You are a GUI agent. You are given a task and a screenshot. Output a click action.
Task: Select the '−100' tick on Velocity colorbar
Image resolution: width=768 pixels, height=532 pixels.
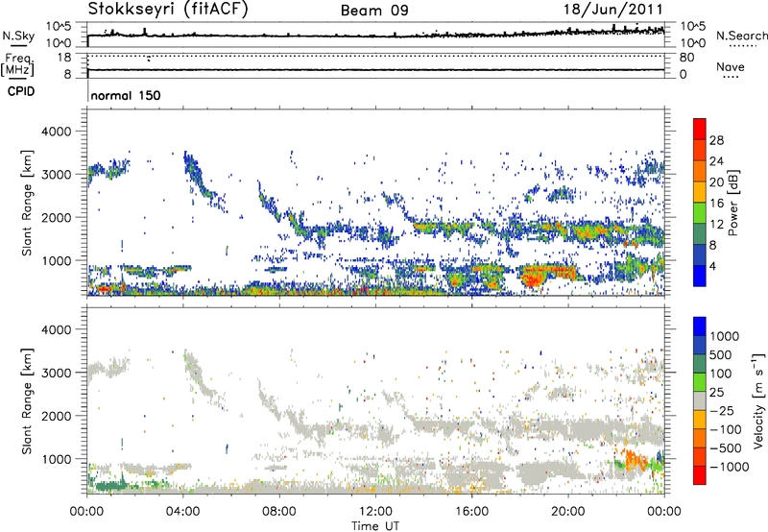coord(726,429)
